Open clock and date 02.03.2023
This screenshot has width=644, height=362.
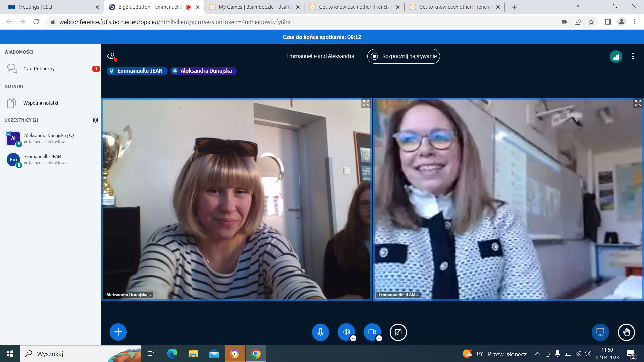(x=607, y=354)
